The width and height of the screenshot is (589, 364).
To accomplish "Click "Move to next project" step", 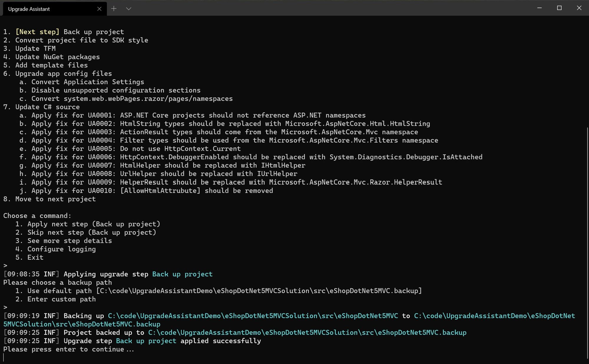I will pos(50,199).
